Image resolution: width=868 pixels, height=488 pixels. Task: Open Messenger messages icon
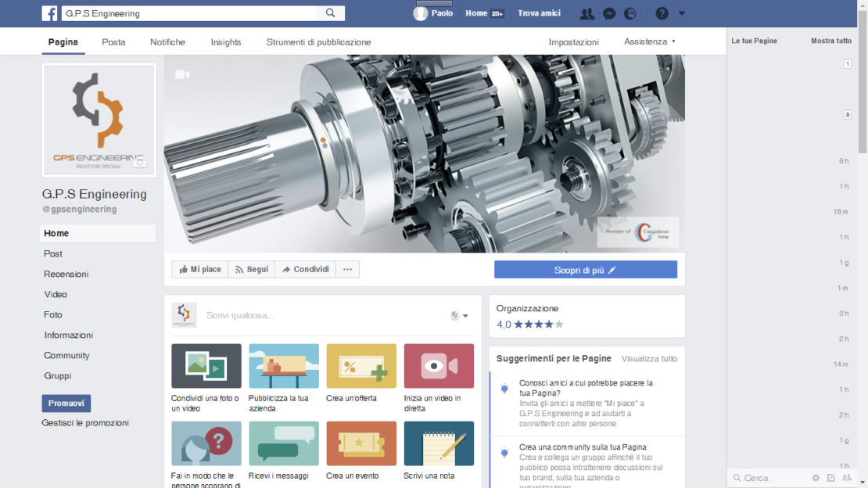pyautogui.click(x=609, y=14)
